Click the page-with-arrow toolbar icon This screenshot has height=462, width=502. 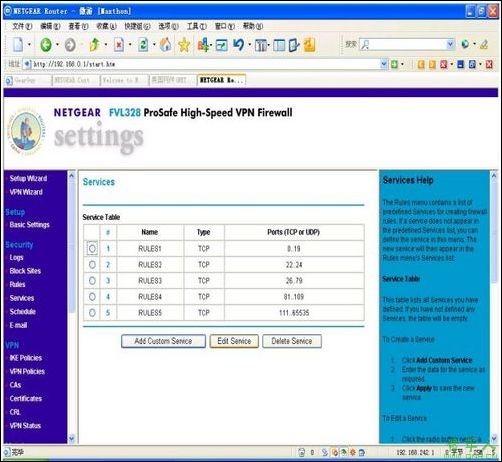294,45
